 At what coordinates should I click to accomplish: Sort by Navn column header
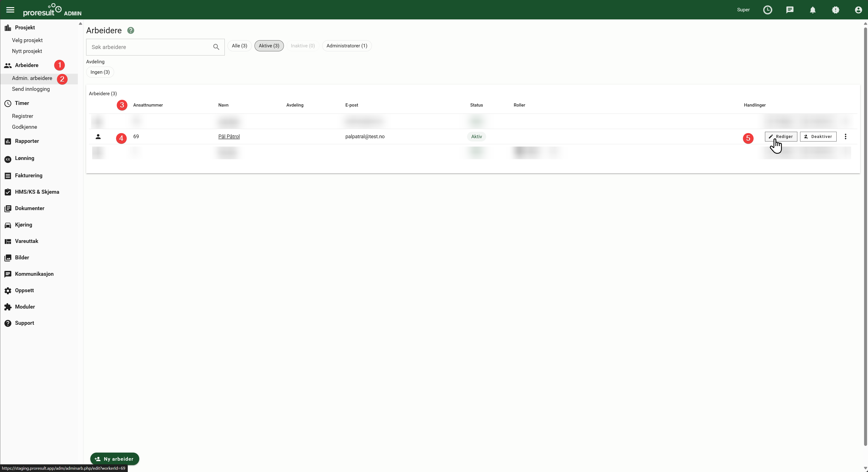point(223,105)
